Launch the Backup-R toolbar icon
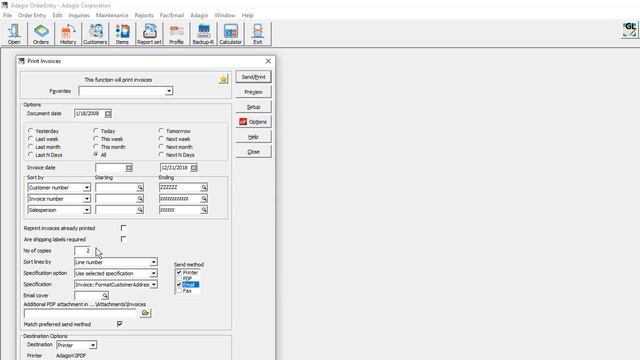 tap(203, 34)
